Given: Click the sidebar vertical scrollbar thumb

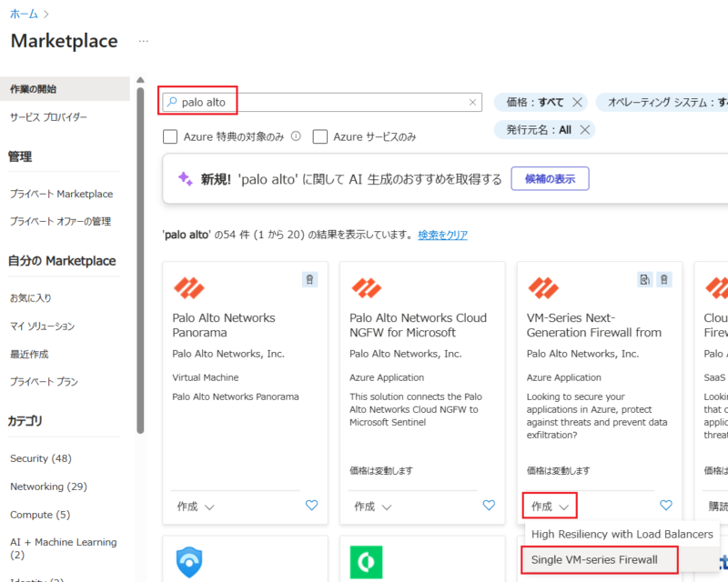Looking at the screenshot, I should (x=140, y=260).
